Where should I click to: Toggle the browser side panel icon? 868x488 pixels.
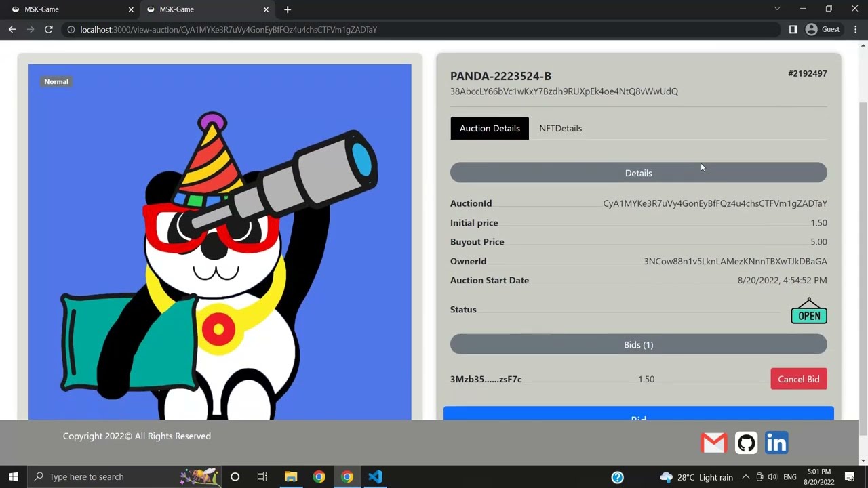[793, 29]
